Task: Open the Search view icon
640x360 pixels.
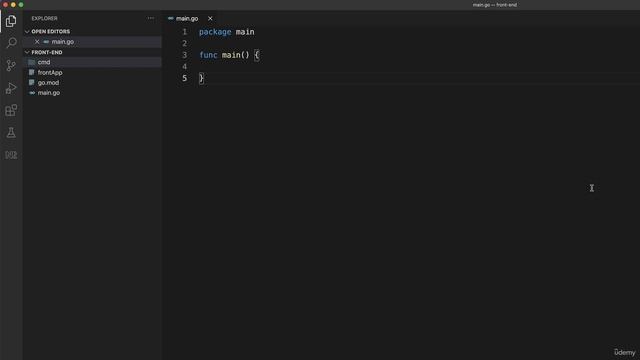Action: (11, 43)
